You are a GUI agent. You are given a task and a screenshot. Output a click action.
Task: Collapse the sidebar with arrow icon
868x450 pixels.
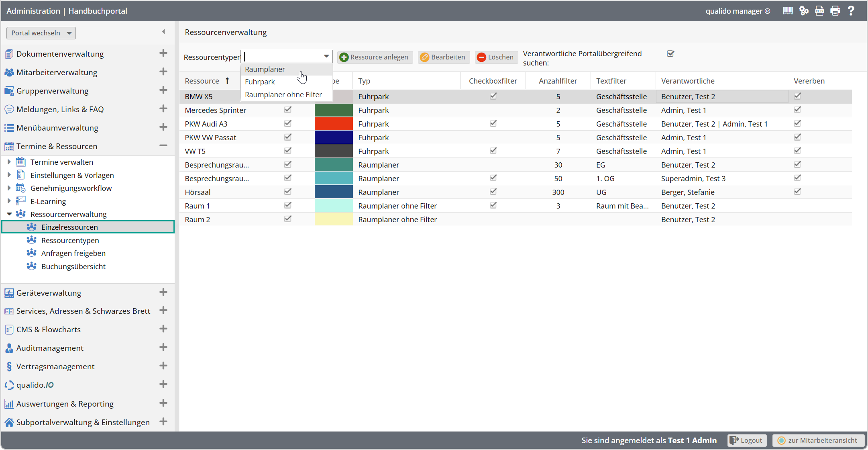click(163, 32)
